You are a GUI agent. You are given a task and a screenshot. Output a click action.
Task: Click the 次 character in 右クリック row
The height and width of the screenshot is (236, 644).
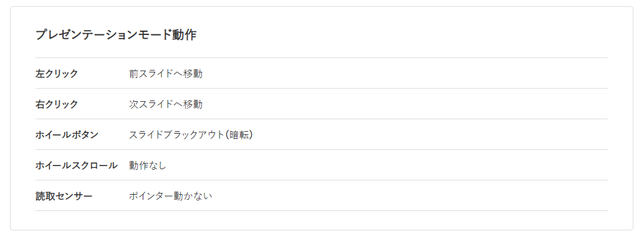[133, 104]
